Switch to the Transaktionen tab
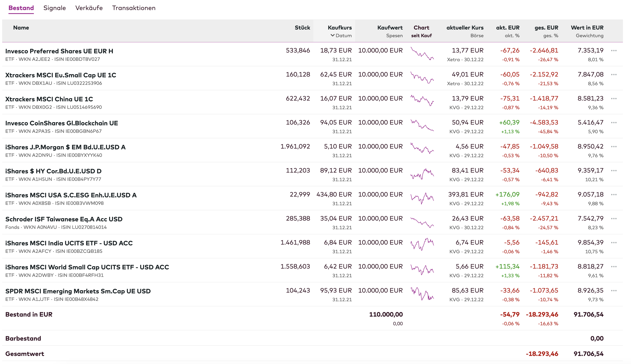The image size is (631, 364). [x=134, y=8]
